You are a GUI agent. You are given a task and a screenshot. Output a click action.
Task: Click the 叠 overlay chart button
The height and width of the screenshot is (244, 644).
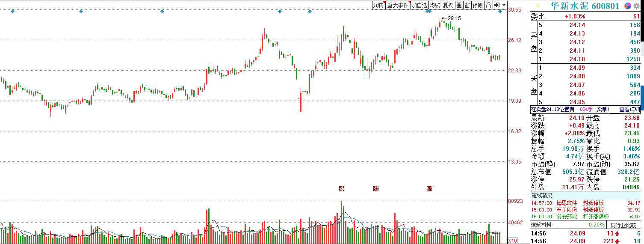pos(459,5)
